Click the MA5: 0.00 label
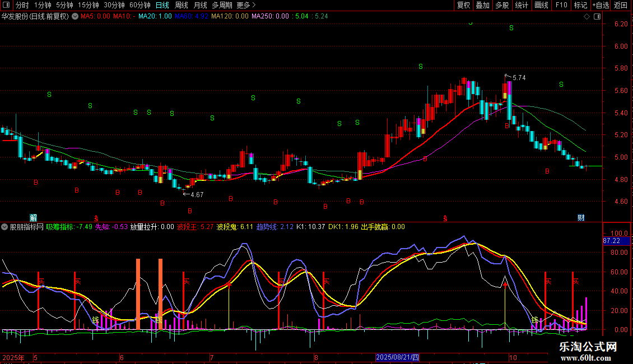 [x=95, y=17]
